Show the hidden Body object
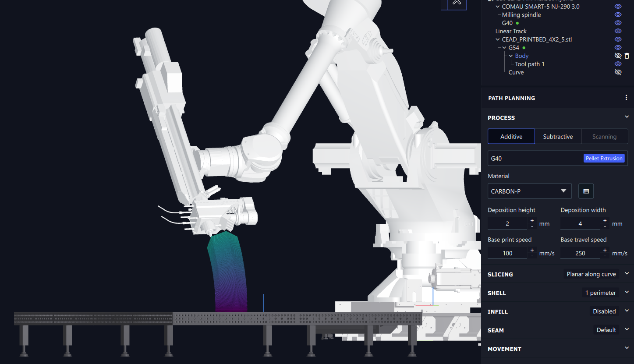This screenshot has height=364, width=634. coord(618,56)
